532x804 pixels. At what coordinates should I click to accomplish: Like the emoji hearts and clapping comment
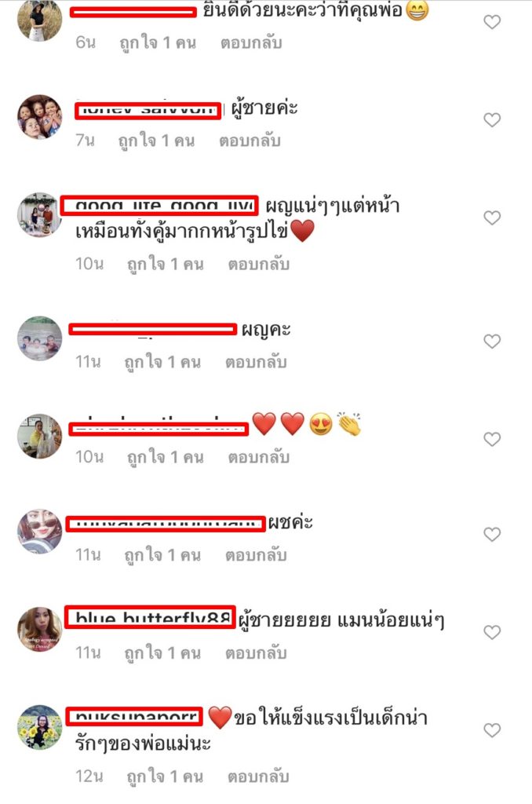coord(492,440)
